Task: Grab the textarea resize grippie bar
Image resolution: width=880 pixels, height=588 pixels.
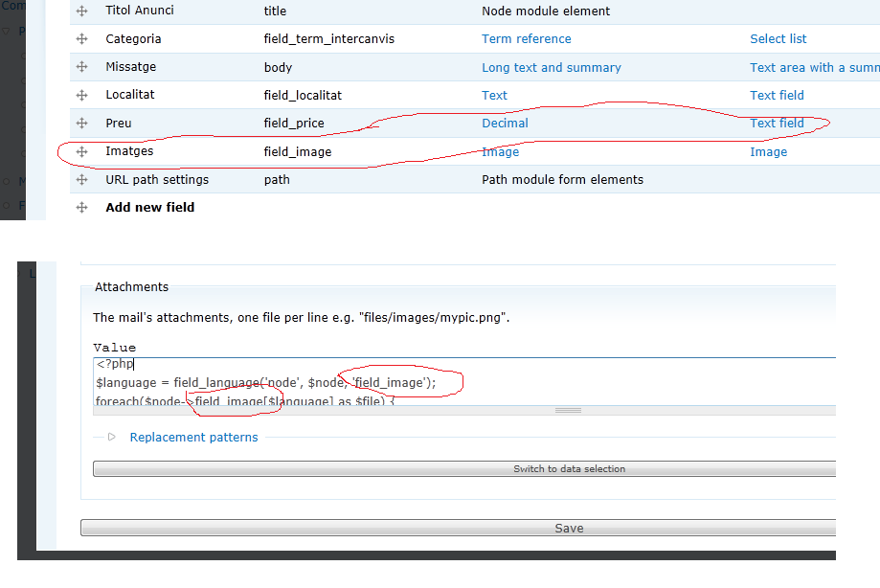Action: point(464,410)
